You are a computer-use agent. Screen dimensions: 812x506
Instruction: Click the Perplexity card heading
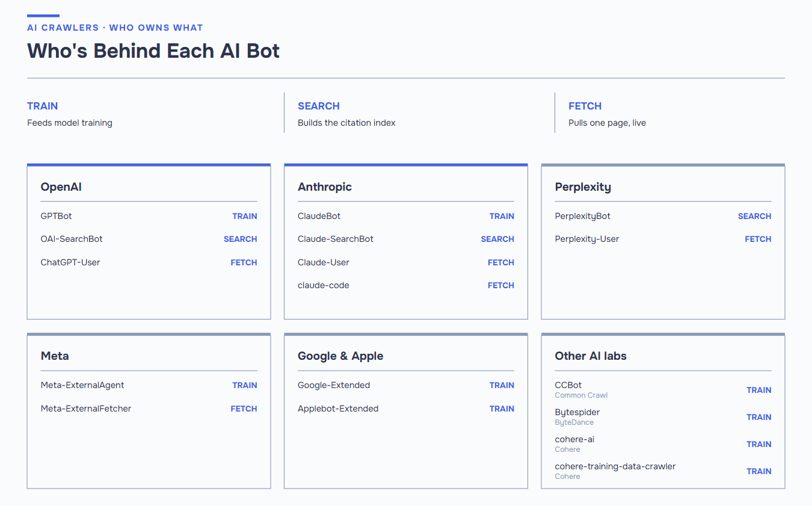point(583,187)
